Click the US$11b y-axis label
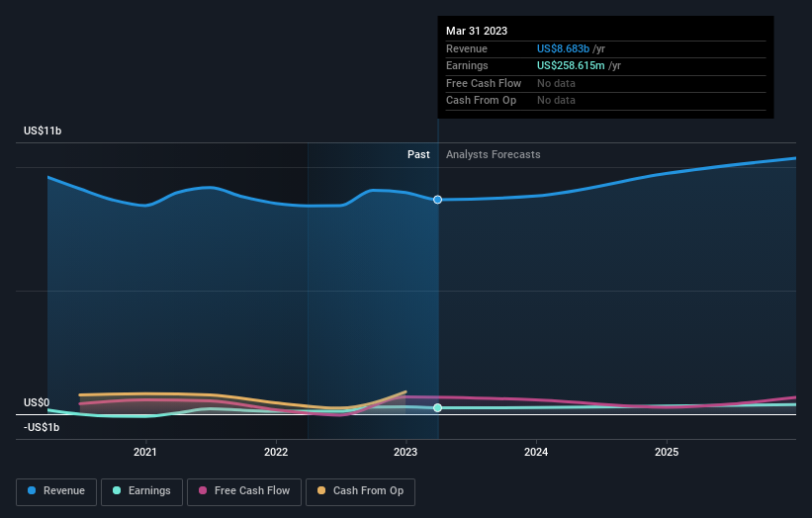812x518 pixels. click(x=43, y=130)
